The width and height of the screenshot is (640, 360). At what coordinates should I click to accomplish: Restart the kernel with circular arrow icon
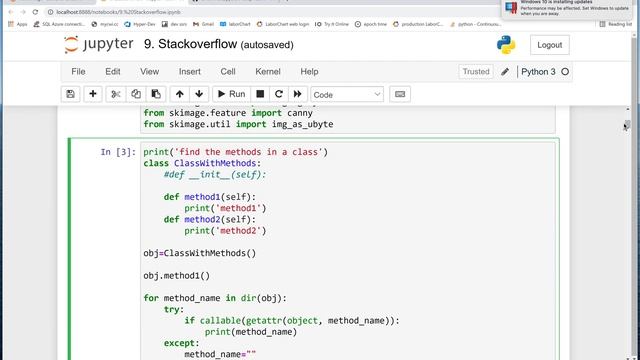[279, 94]
